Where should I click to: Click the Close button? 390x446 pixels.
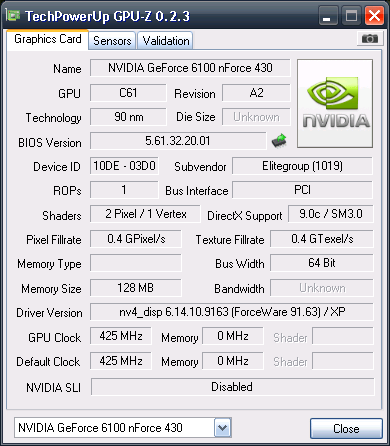(346, 428)
